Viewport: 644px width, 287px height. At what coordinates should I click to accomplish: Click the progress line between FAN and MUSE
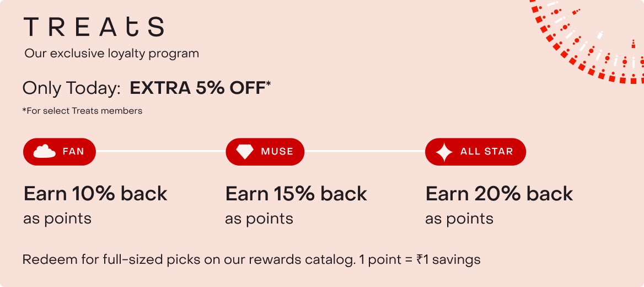tap(160, 151)
